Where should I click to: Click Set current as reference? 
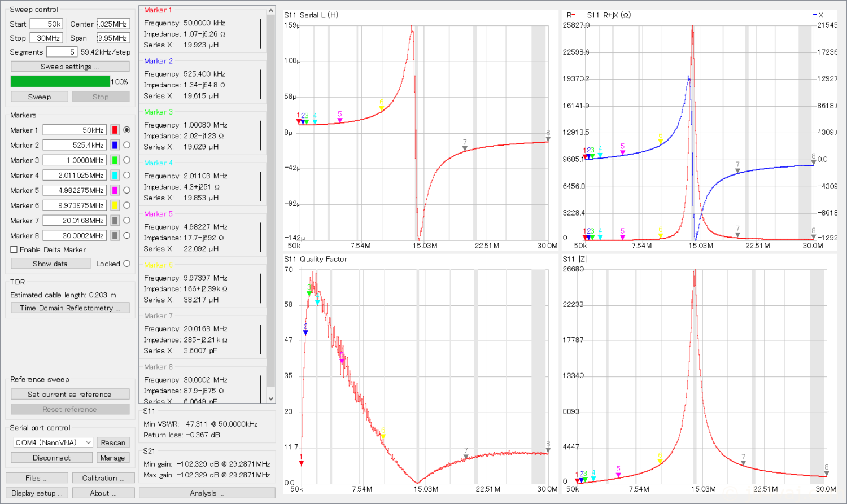click(x=70, y=395)
